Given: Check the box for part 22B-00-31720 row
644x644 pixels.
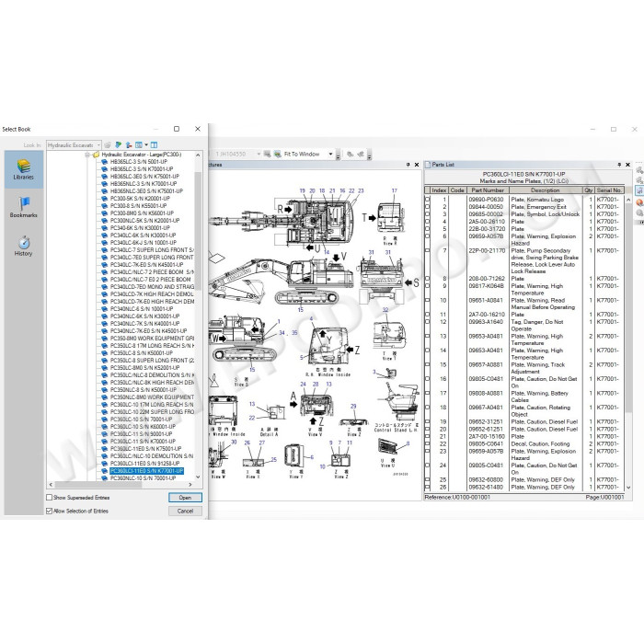Looking at the screenshot, I should (427, 229).
